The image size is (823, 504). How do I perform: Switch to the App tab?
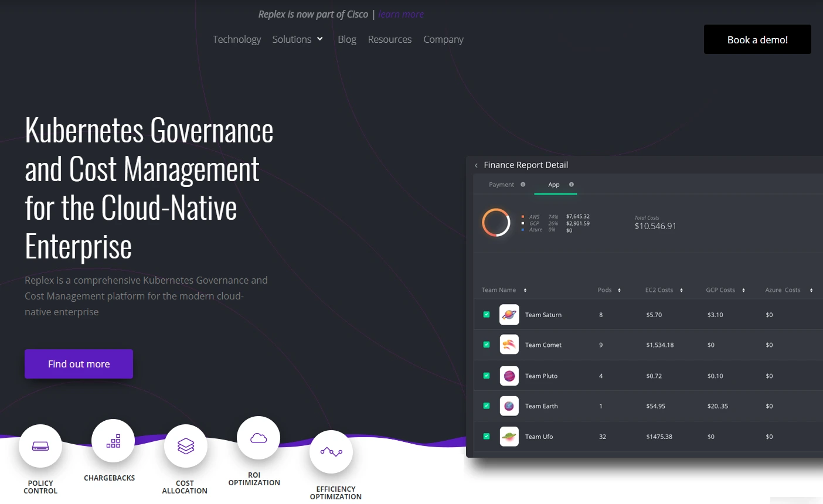[554, 185]
